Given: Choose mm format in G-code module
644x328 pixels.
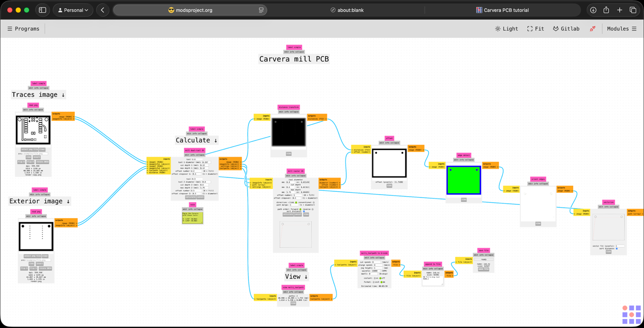Looking at the screenshot, I should (381, 282).
